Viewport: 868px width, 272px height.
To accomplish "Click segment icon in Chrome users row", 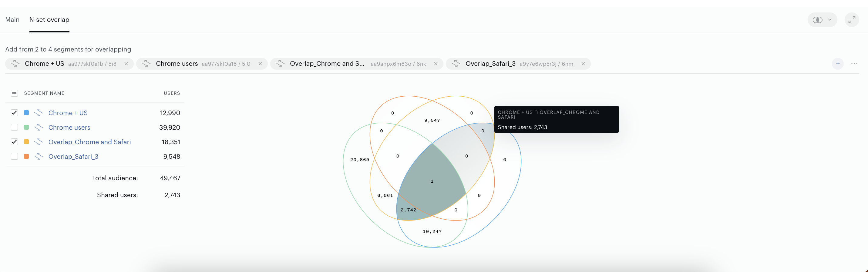I will [x=39, y=127].
